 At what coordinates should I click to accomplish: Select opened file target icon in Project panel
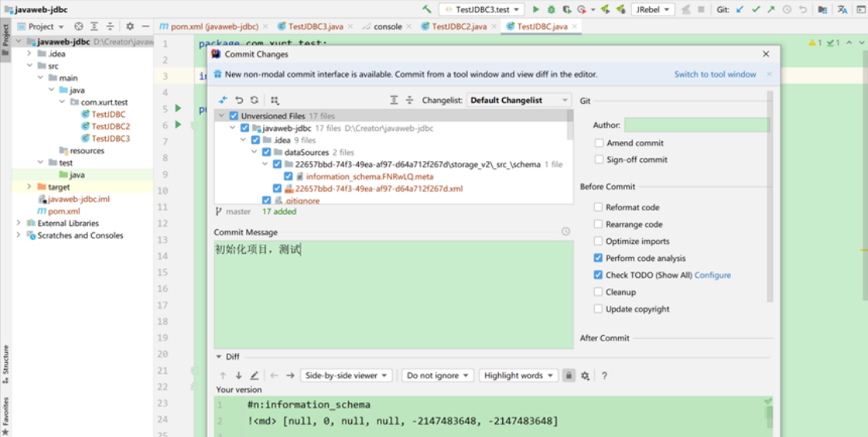79,26
